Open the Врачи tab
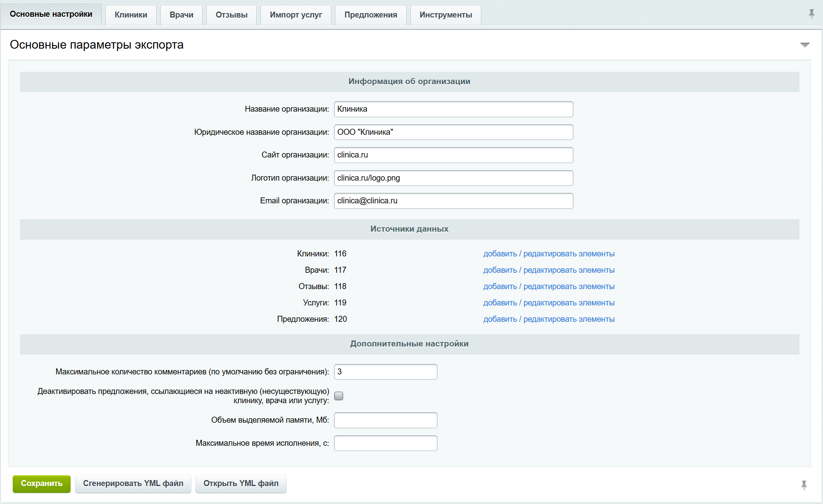The width and height of the screenshot is (823, 504). point(181,15)
